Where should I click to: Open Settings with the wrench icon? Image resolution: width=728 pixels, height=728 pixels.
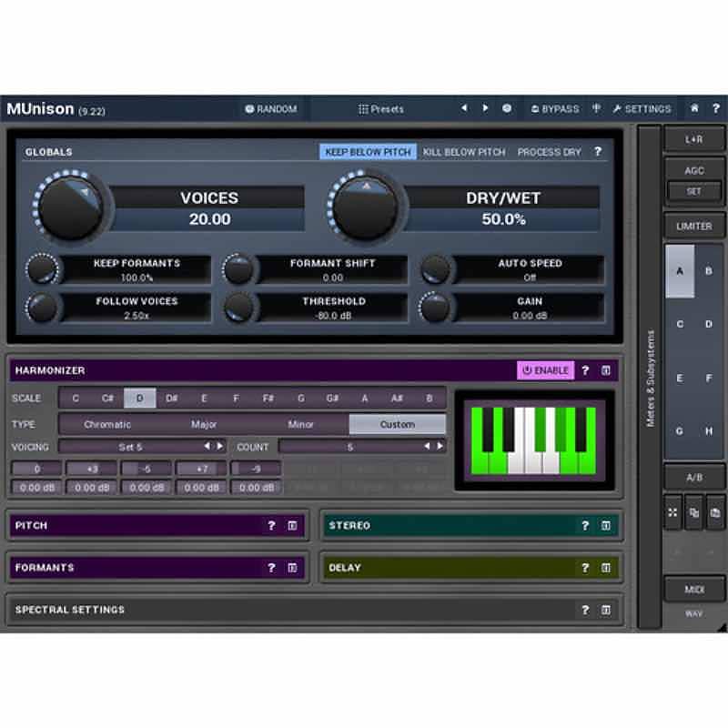click(643, 108)
